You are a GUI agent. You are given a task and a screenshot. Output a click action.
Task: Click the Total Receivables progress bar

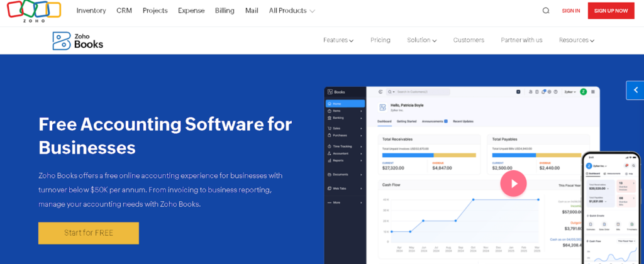[x=429, y=155]
